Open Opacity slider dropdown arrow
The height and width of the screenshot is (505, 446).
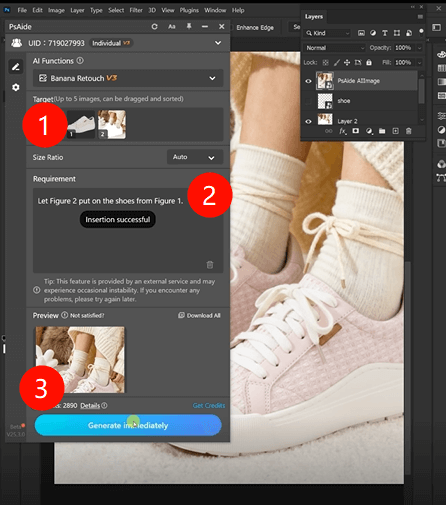click(420, 48)
